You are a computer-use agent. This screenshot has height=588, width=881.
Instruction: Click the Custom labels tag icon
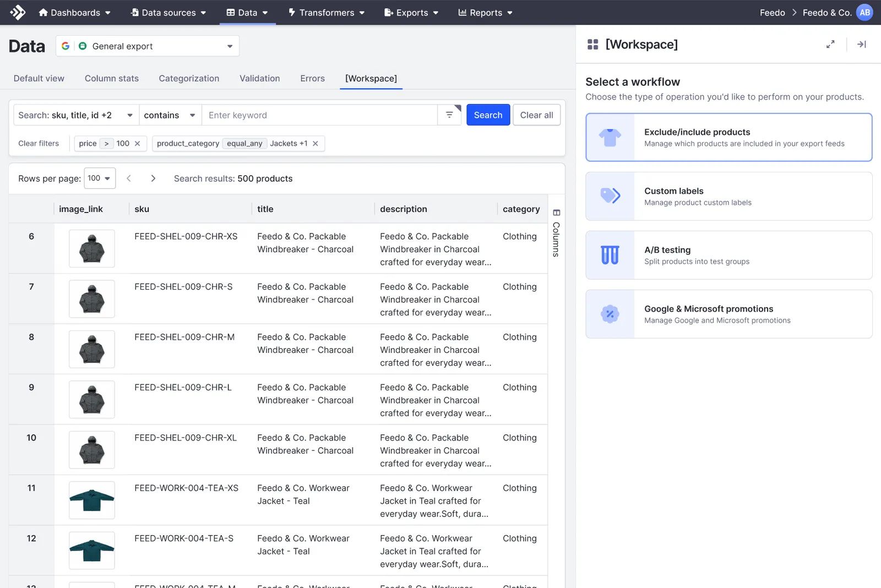click(x=610, y=196)
